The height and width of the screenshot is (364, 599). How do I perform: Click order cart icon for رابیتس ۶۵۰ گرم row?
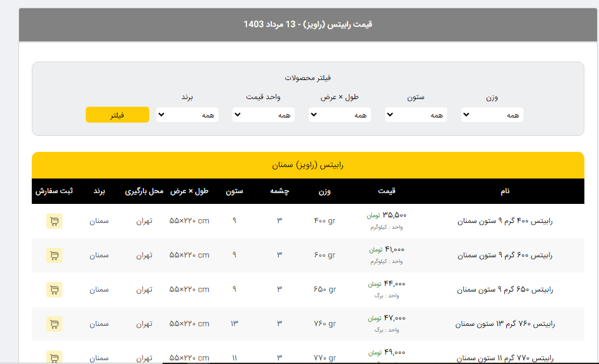[54, 290]
